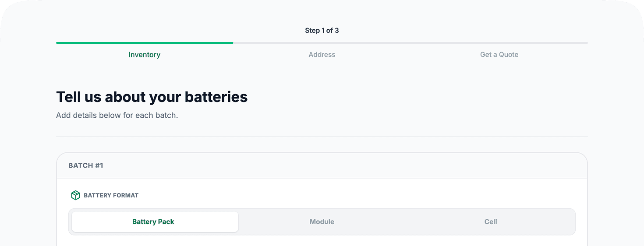Open the Get a Quote step
This screenshot has width=644, height=246.
point(499,55)
